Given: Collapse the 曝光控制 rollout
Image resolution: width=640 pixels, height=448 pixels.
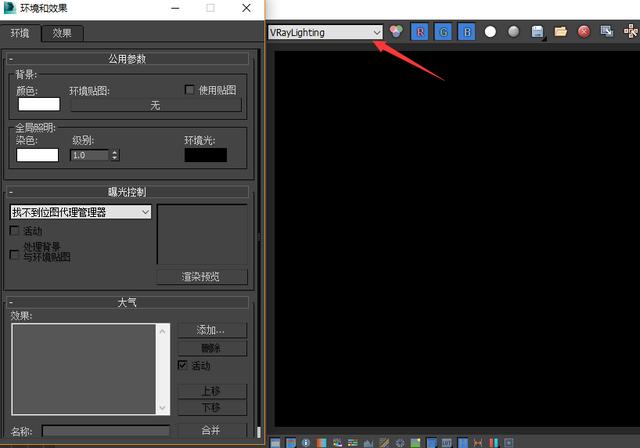Looking at the screenshot, I should click(128, 191).
